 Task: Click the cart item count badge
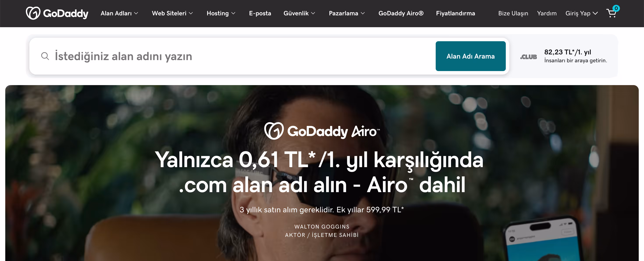[616, 8]
